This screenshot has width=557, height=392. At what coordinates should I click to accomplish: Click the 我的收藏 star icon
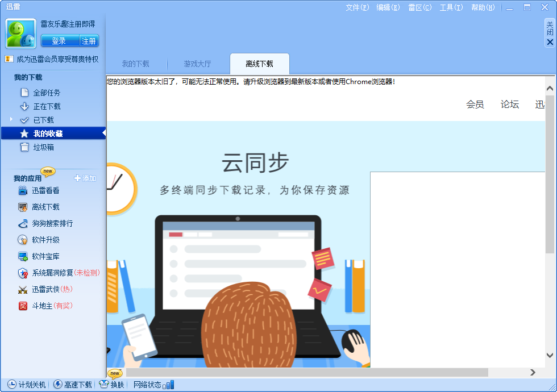point(24,134)
